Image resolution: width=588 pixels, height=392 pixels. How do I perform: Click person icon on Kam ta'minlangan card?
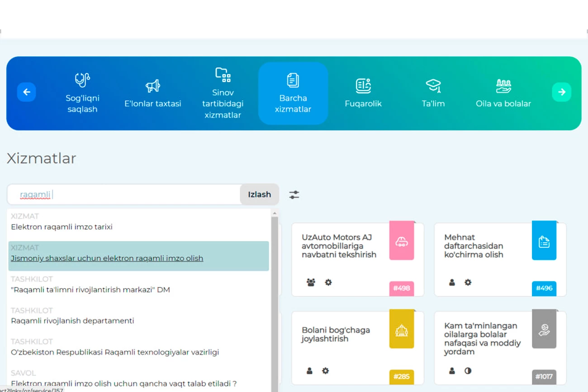click(x=452, y=371)
